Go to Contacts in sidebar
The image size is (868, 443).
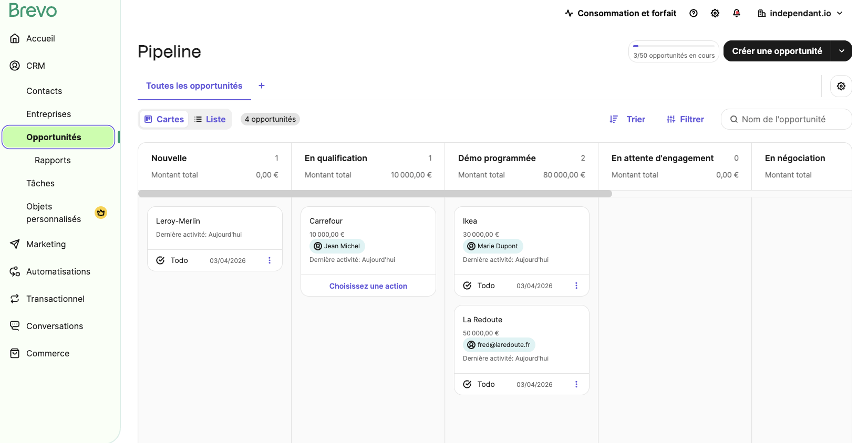click(x=44, y=91)
